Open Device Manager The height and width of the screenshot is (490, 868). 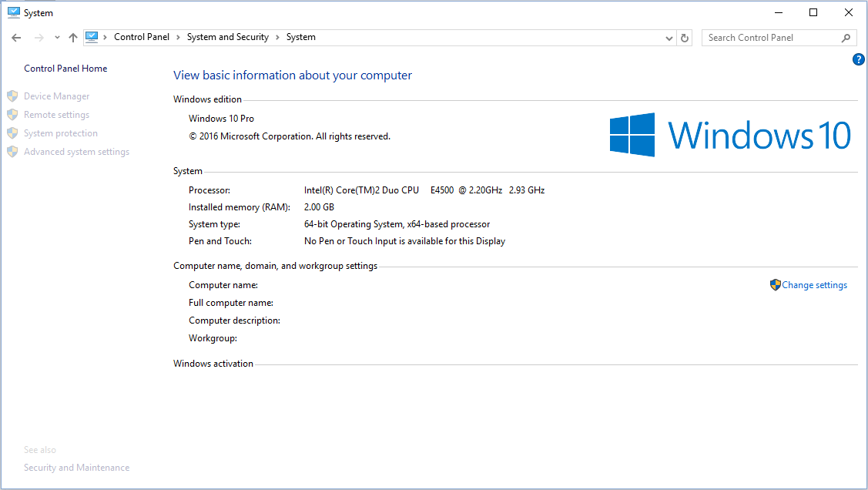(x=56, y=96)
